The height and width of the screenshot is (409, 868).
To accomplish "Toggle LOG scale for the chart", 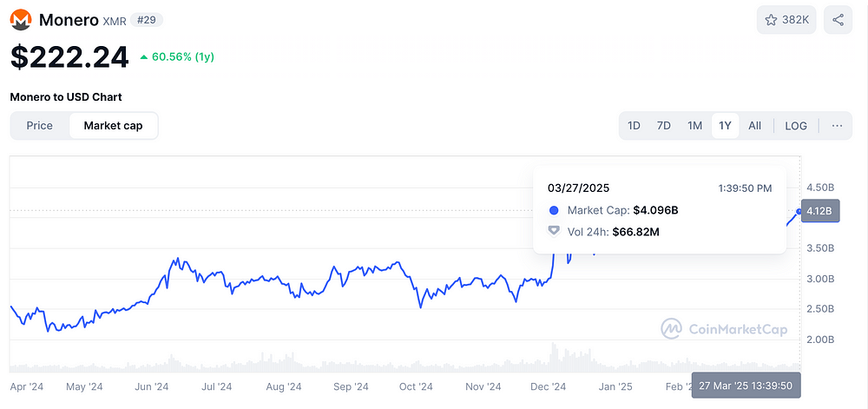I will 796,126.
